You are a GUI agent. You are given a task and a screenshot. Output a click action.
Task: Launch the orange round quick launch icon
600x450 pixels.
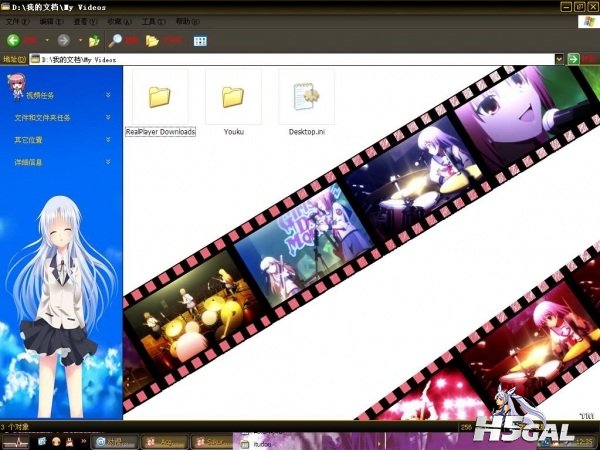56,442
